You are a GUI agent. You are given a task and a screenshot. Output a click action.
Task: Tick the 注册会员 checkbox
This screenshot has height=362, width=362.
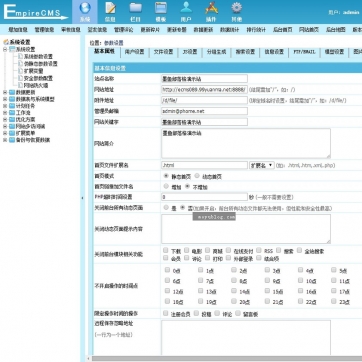166,313
